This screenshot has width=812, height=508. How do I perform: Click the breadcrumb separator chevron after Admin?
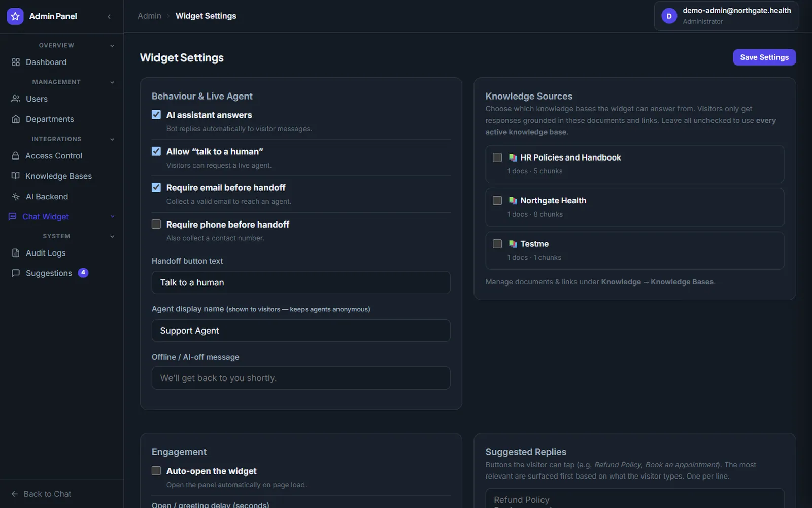click(168, 16)
